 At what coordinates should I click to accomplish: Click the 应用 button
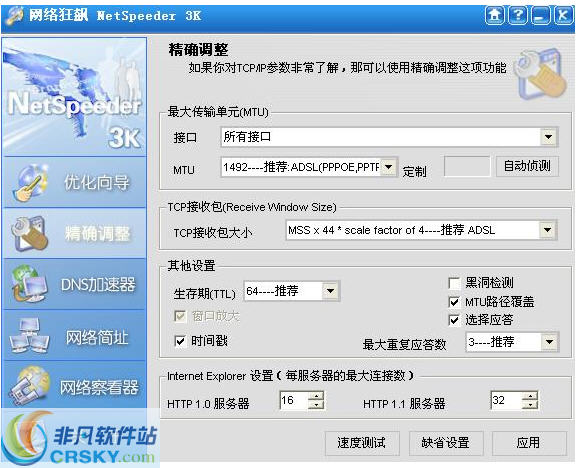pyautogui.click(x=529, y=443)
